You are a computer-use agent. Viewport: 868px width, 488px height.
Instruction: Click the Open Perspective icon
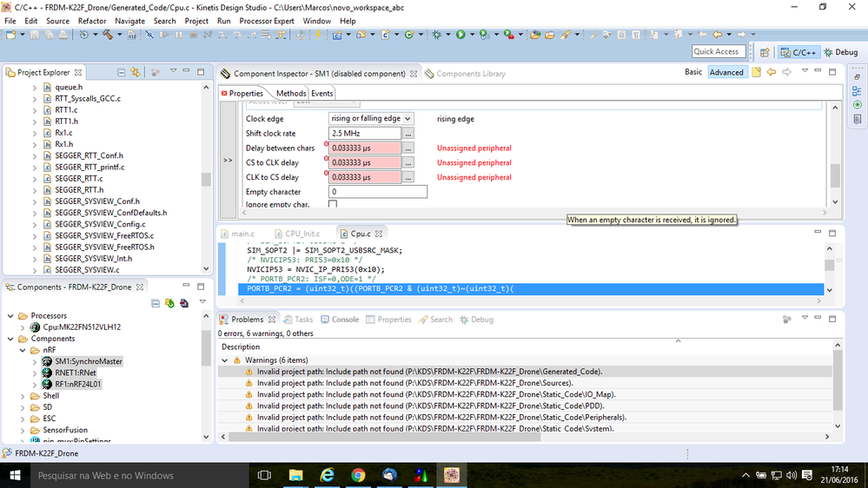point(765,52)
